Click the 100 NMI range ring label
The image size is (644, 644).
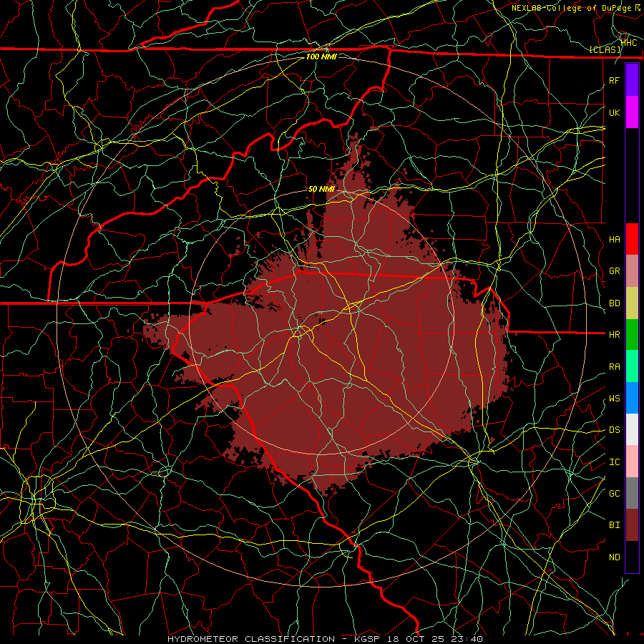click(x=321, y=57)
